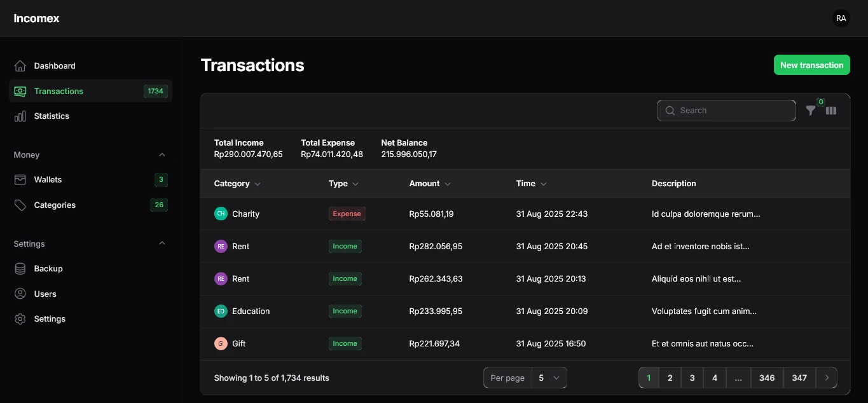Open Users page
The width and height of the screenshot is (868, 403).
90,294
